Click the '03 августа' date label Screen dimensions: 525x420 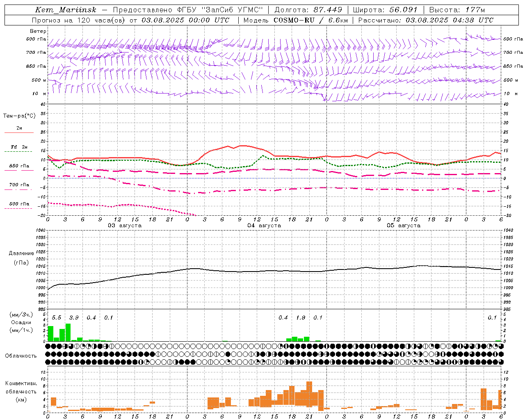pyautogui.click(x=125, y=226)
